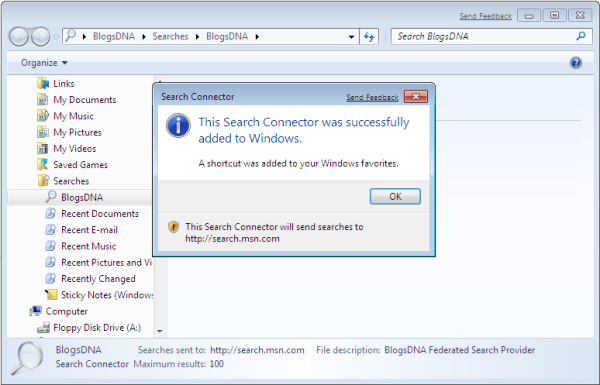
Task: Open the address bar history dropdown
Action: pos(351,37)
